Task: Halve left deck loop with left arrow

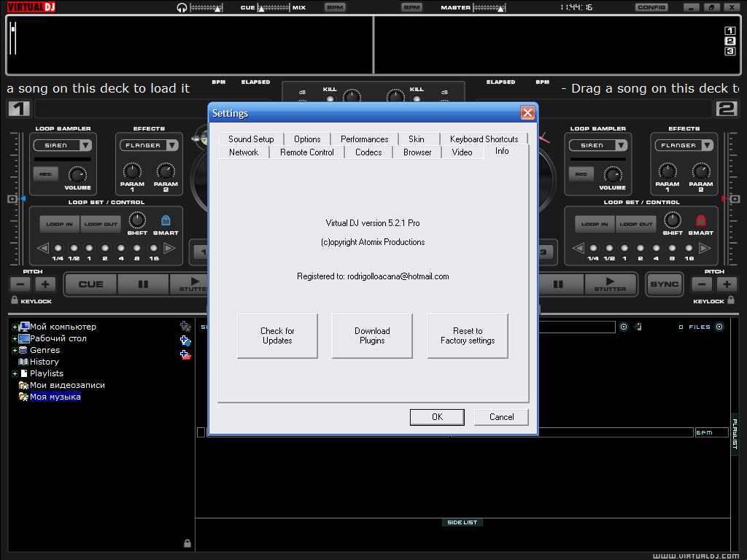Action: 43,248
